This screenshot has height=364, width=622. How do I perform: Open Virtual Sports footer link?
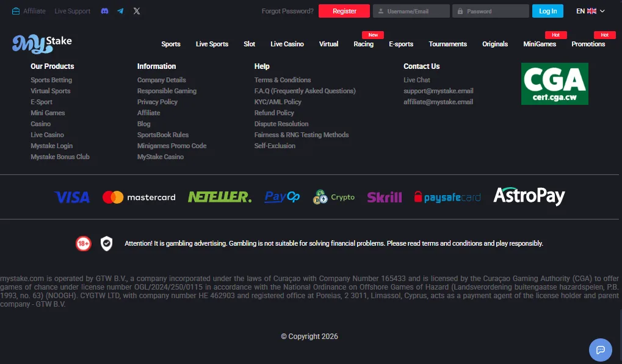51,91
